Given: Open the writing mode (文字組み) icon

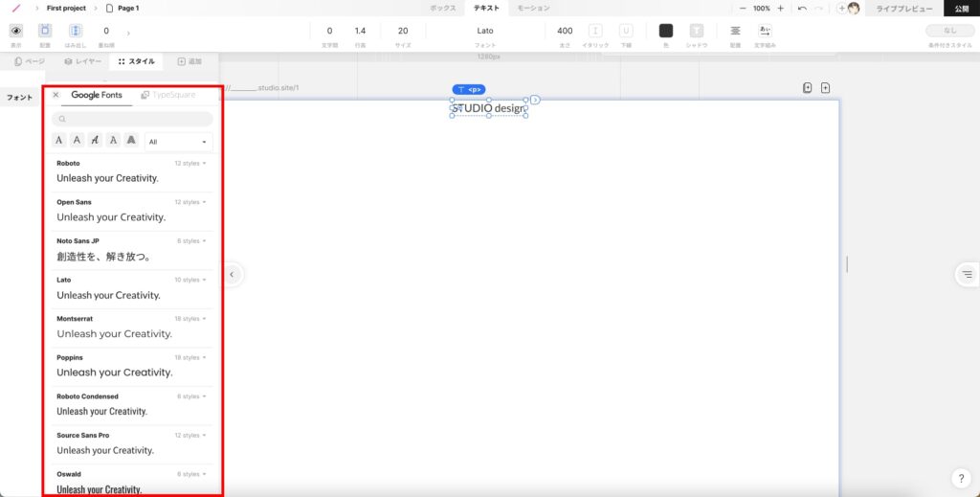Looking at the screenshot, I should (x=765, y=31).
